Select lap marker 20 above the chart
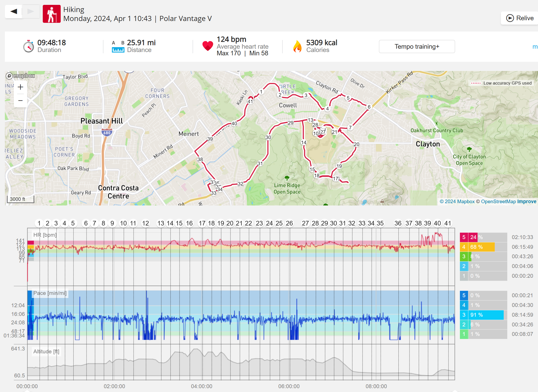 [230, 223]
